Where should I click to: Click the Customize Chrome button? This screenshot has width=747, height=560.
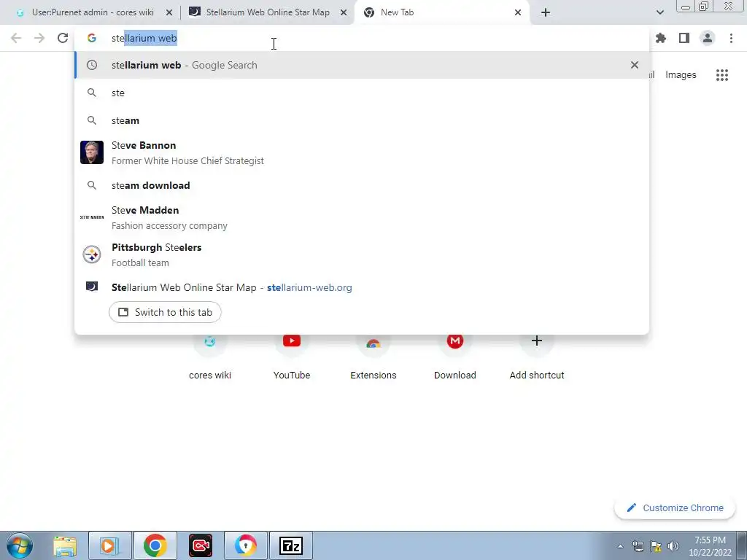click(675, 507)
